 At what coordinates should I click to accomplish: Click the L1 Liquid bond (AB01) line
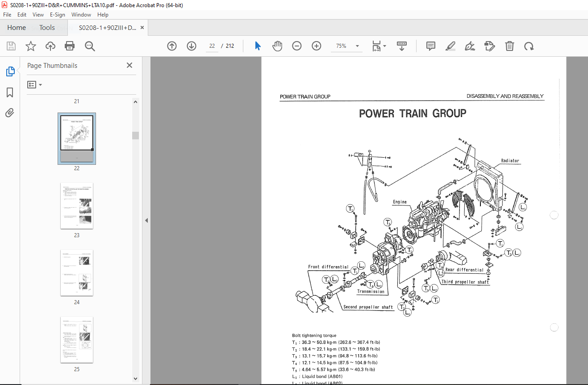317,377
